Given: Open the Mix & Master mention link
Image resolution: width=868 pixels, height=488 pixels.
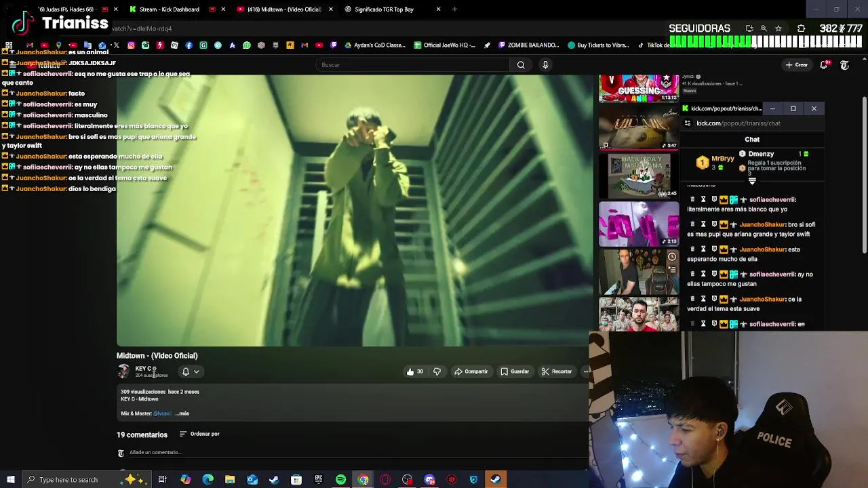Looking at the screenshot, I should click(x=162, y=413).
